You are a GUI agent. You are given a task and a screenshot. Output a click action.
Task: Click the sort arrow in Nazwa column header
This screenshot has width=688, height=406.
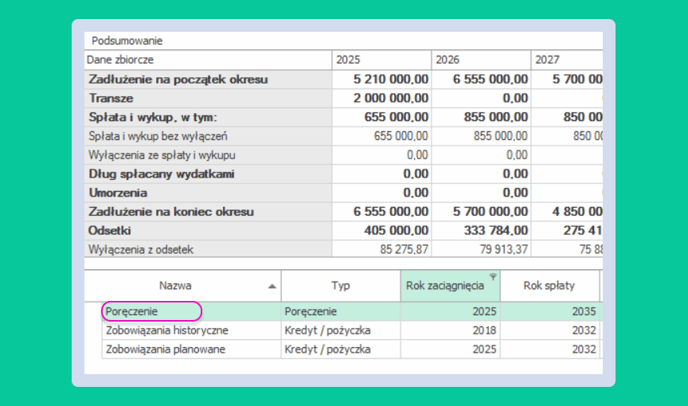point(272,286)
